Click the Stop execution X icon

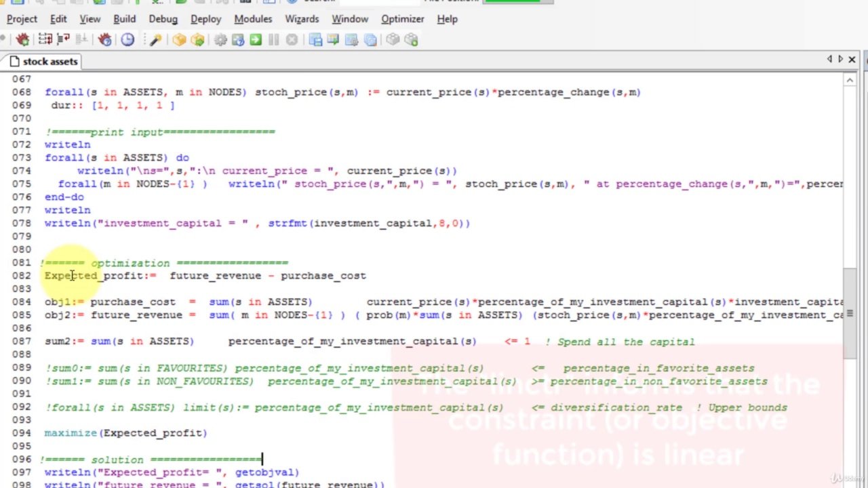pos(292,40)
